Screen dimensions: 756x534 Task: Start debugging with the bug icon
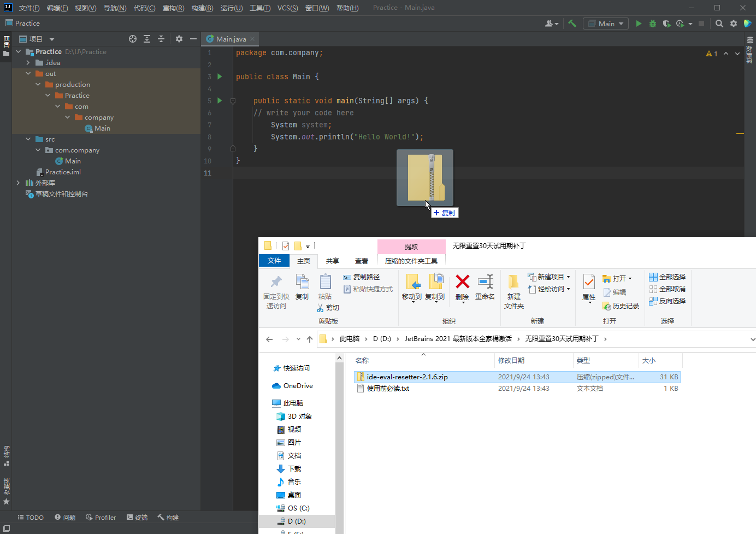point(653,24)
